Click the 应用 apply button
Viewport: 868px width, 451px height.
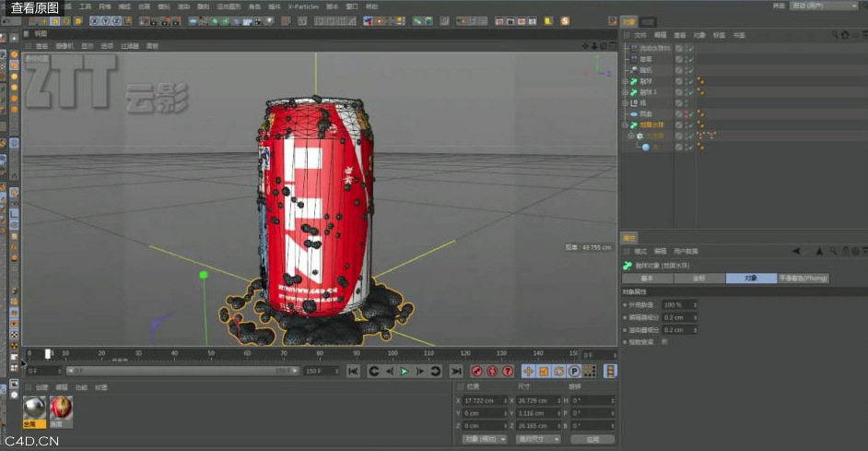click(x=592, y=439)
